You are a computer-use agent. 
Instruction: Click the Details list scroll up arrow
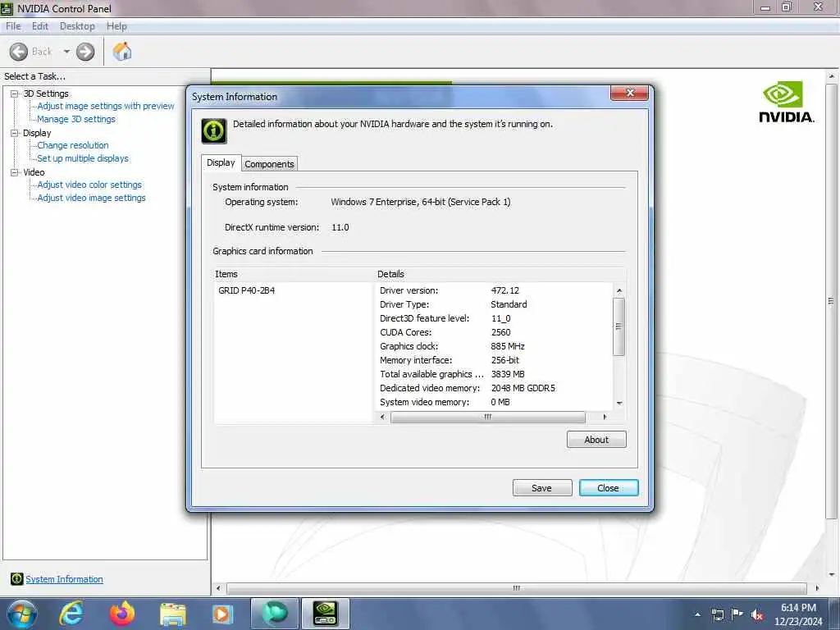[x=619, y=290]
